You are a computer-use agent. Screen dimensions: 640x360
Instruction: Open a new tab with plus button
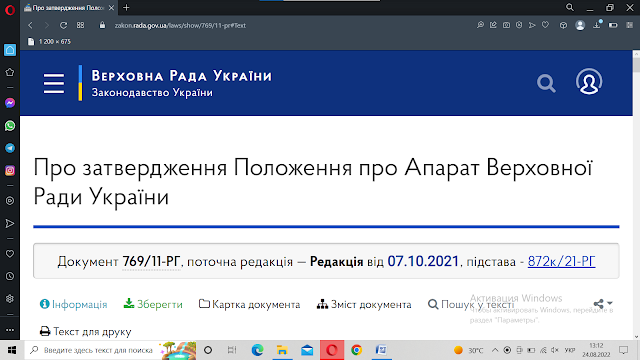coord(127,7)
